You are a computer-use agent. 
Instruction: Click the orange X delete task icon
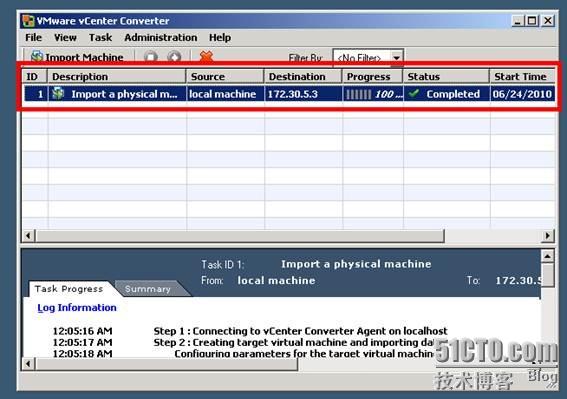point(206,56)
